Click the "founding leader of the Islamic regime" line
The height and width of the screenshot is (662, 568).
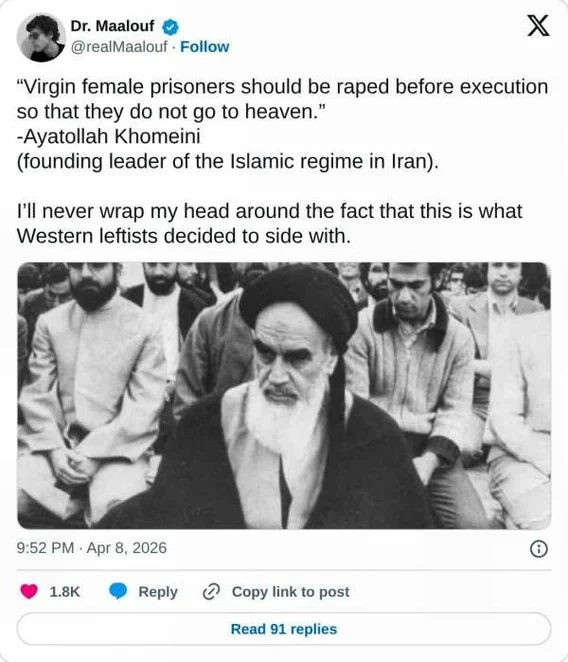tap(228, 162)
